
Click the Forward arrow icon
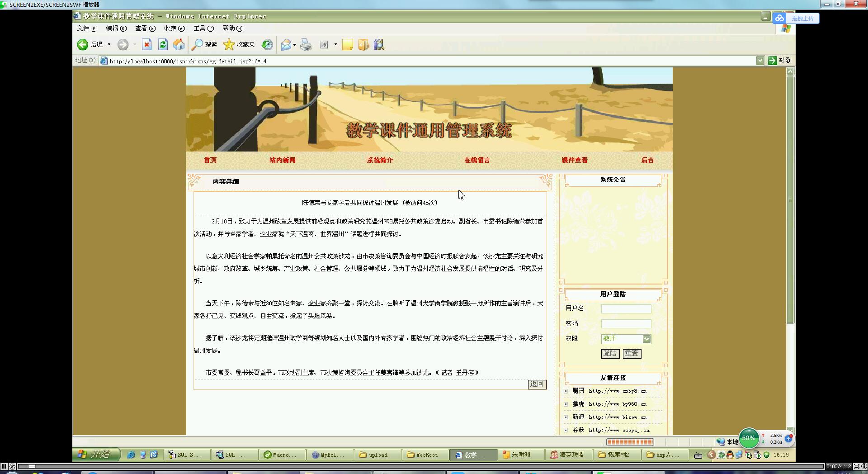[123, 44]
